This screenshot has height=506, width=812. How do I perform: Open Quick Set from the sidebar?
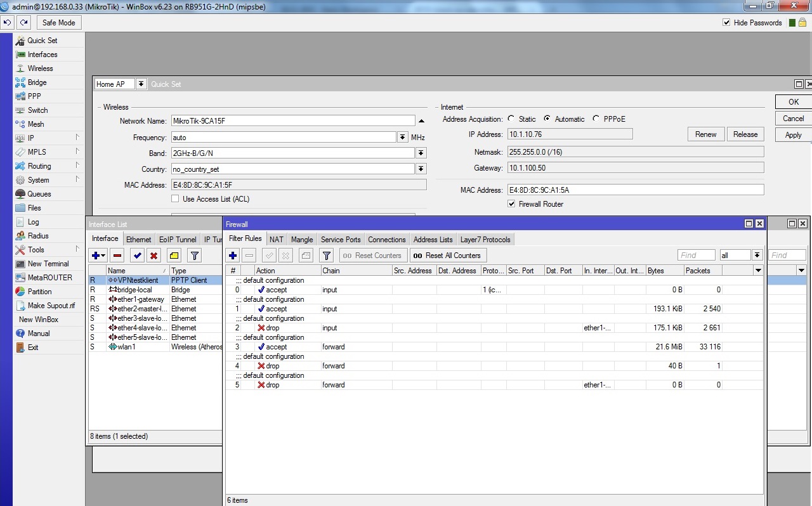click(42, 41)
